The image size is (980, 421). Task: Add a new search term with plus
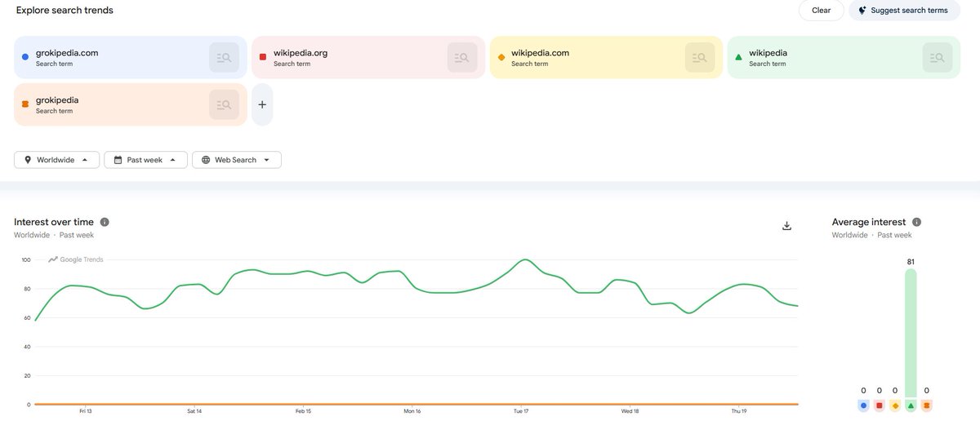click(262, 104)
